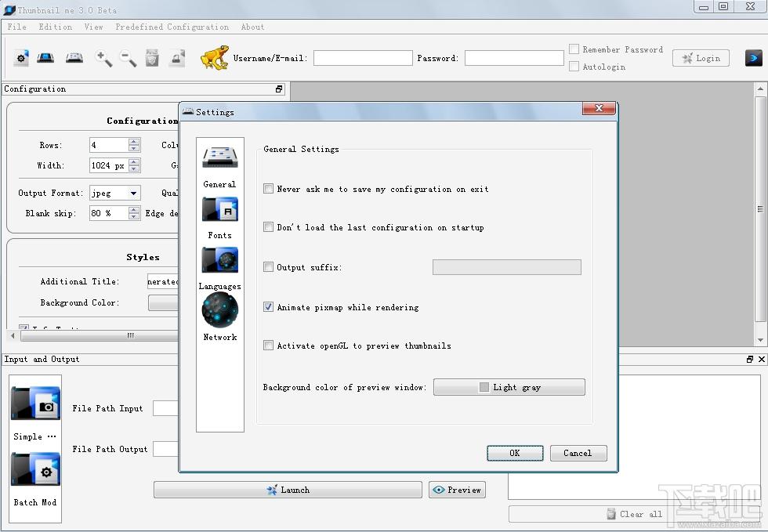Click the Additional Title text field

pyautogui.click(x=163, y=281)
